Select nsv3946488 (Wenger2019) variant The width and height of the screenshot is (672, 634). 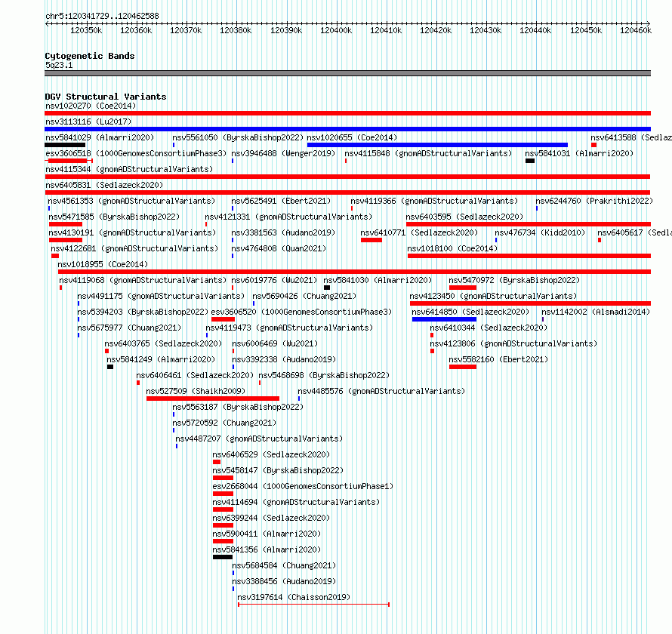tap(283, 153)
